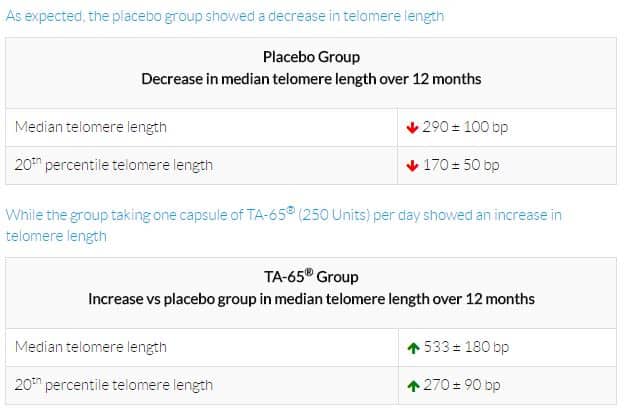
Task: Click the "Decrease in median telomere length" subtitle
Action: (x=311, y=79)
